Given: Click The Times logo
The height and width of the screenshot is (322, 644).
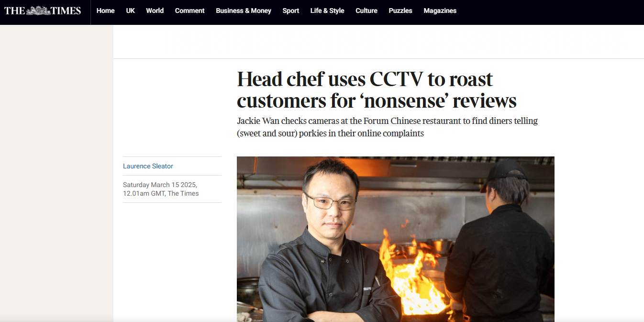Looking at the screenshot, I should pyautogui.click(x=43, y=11).
